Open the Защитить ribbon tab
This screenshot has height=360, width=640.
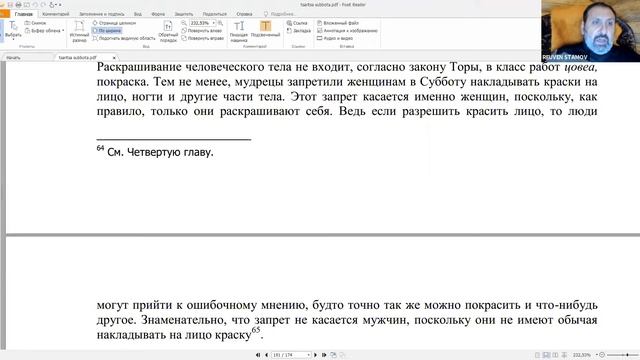pos(184,14)
